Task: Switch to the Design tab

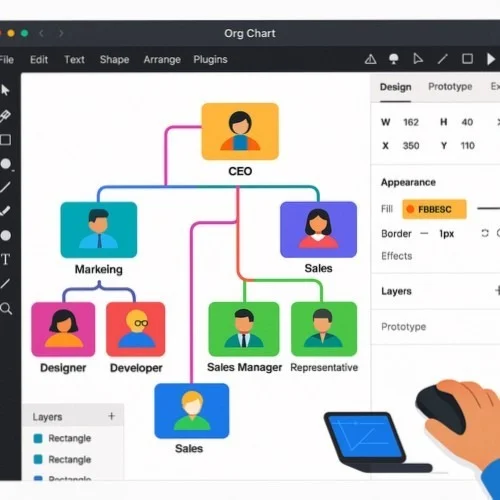Action: point(396,87)
